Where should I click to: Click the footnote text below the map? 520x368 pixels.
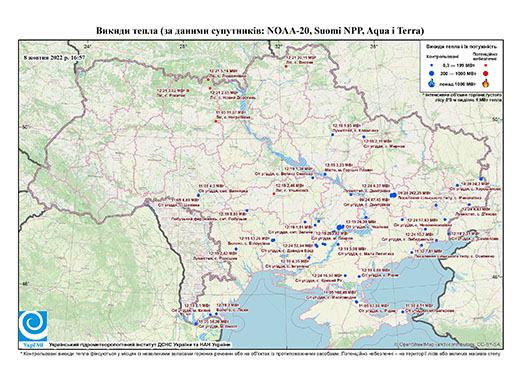coord(260,353)
